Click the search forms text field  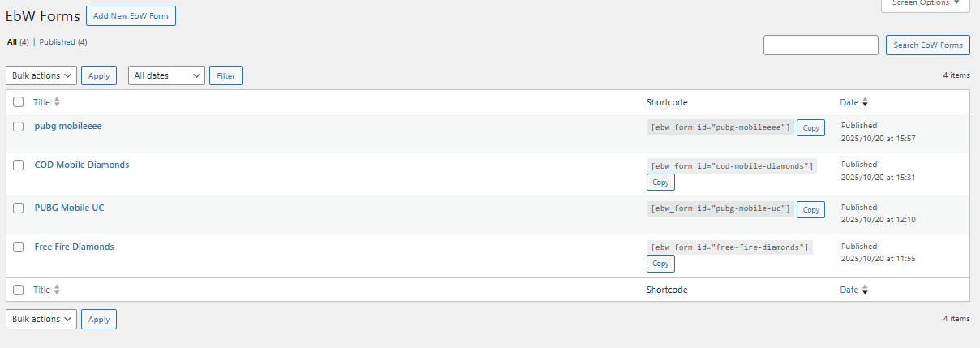coord(820,45)
